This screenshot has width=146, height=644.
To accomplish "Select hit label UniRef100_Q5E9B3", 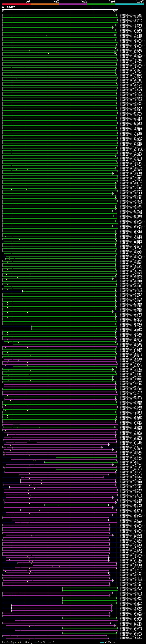I will (x=131, y=98).
